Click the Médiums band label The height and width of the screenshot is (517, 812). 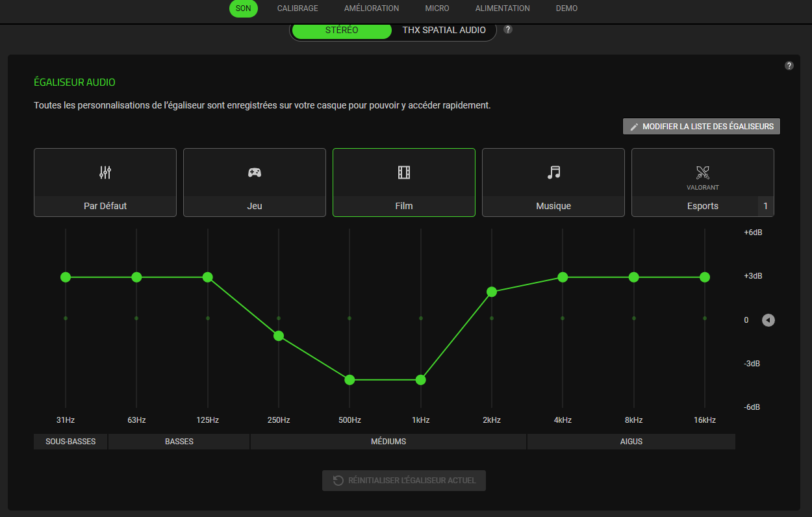[x=388, y=442]
